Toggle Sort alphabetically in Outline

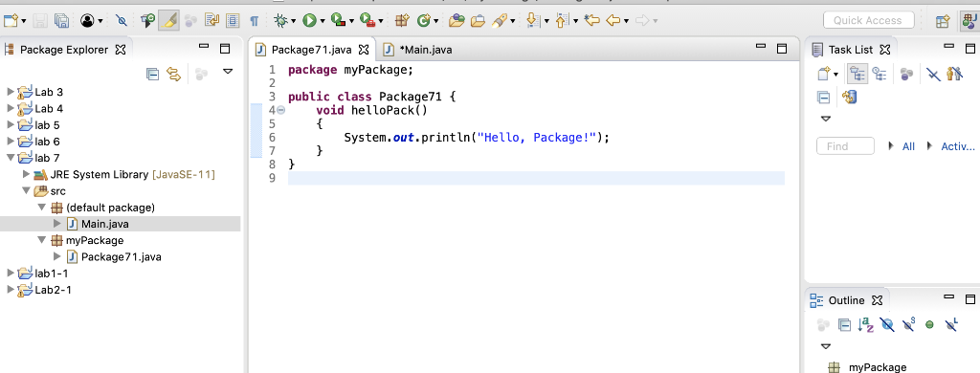tap(865, 325)
